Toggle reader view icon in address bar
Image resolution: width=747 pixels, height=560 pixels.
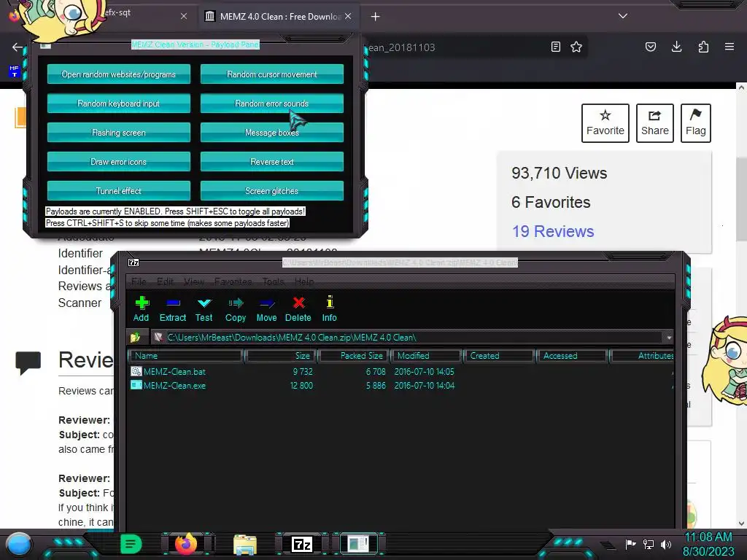[x=555, y=47]
